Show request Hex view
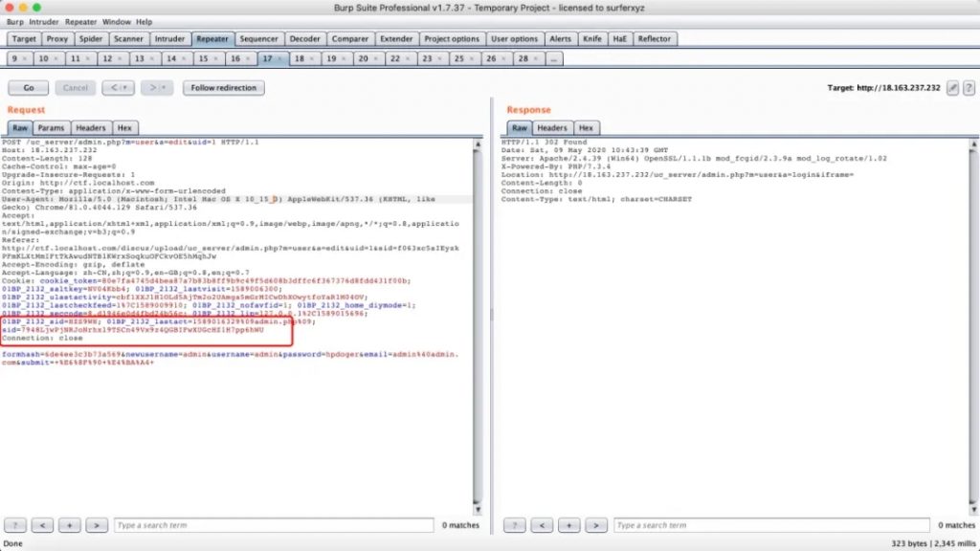The width and height of the screenshot is (980, 551). point(124,128)
